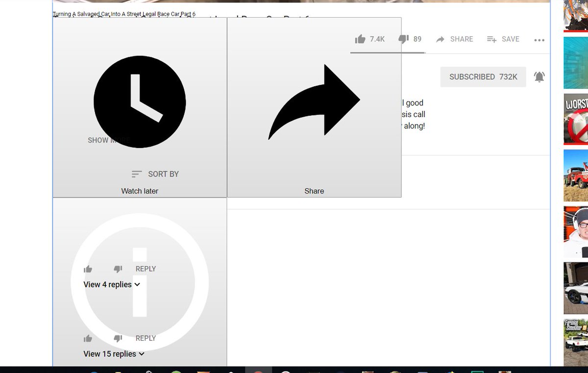Dislike the comment above View 15 replies
This screenshot has height=373, width=588.
click(x=118, y=338)
